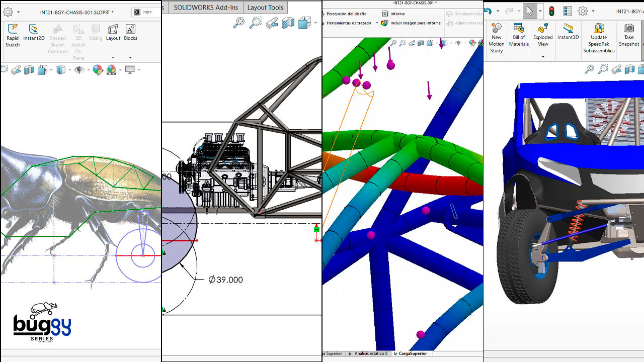The height and width of the screenshot is (362, 644).
Task: Click the Undo arrow in assembly panel
Action: click(488, 11)
